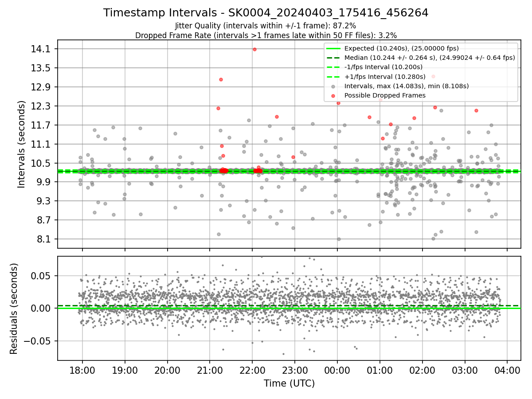Screen dimensions: 532x399
Task: Click the 9.3 y-axis tick label
Action: point(43,201)
